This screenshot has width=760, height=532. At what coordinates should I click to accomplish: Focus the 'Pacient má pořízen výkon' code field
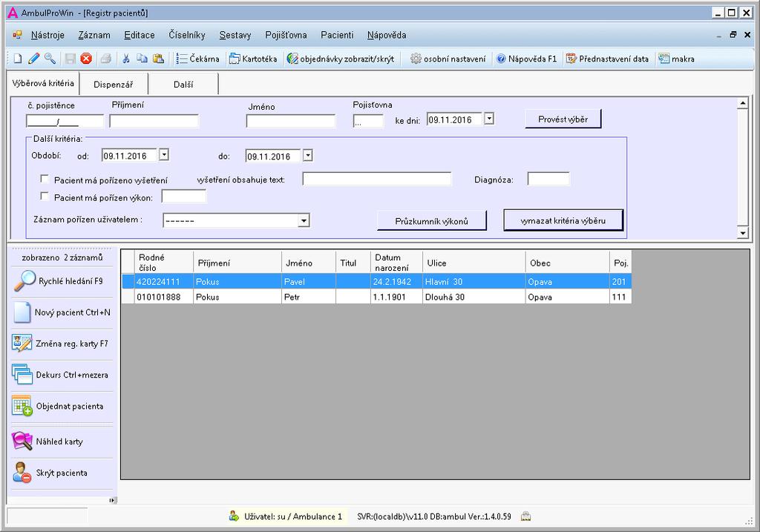184,196
